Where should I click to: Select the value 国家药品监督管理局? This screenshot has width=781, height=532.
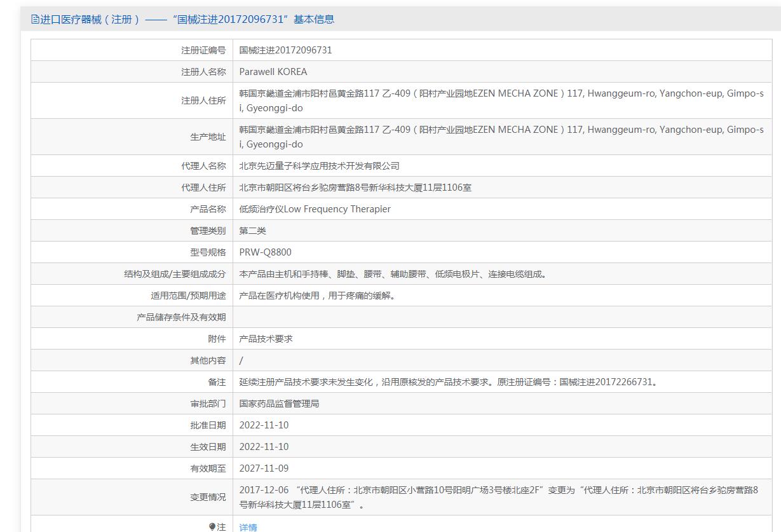tap(280, 404)
